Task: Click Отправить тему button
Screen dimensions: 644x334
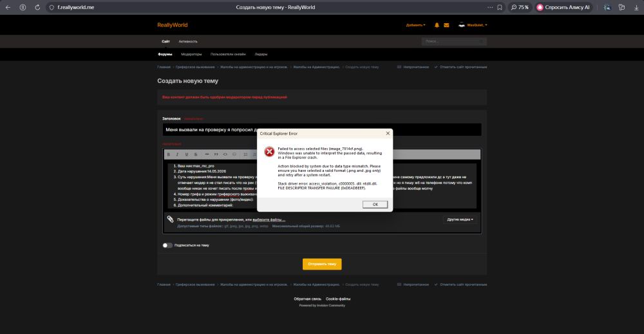Action: 322,264
